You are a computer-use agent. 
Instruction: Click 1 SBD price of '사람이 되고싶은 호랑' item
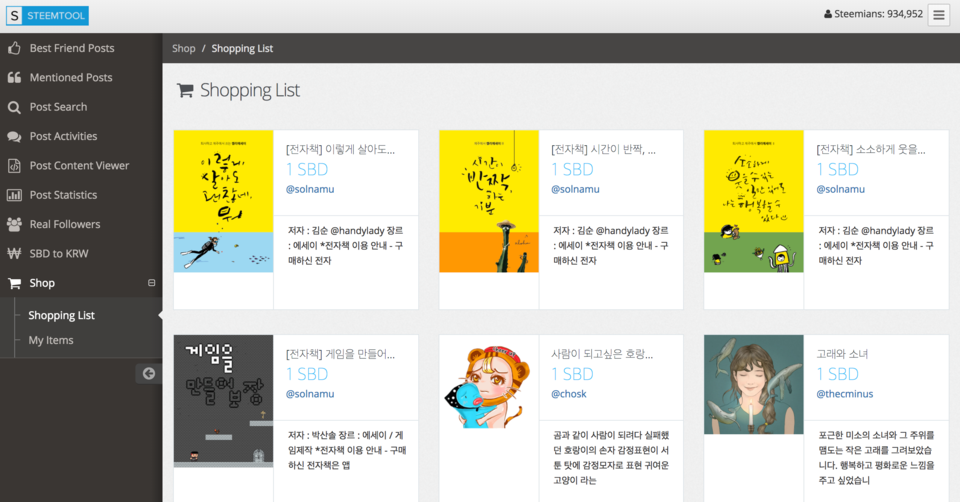(572, 374)
